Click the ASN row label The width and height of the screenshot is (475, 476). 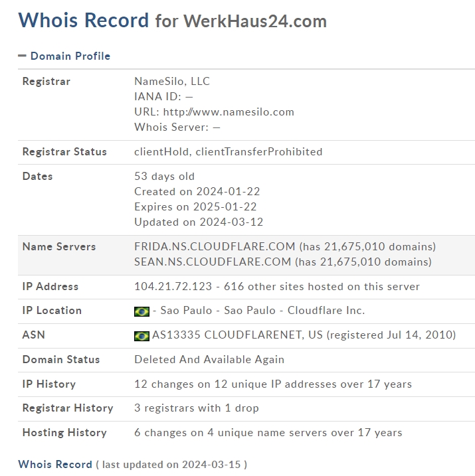click(34, 335)
